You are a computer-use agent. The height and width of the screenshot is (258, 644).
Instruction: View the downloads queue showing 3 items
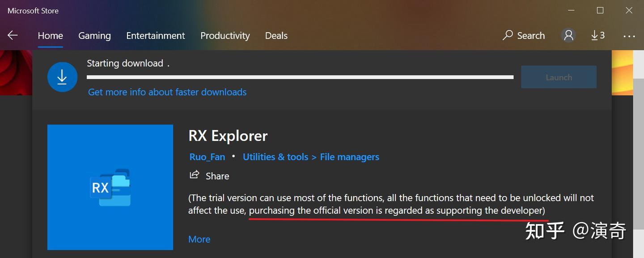click(597, 35)
